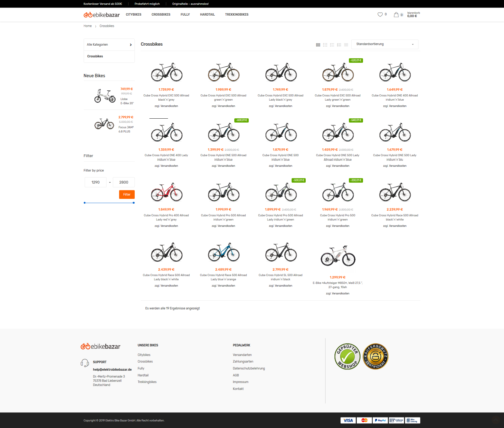This screenshot has width=504, height=428.
Task: Click help@elektrobikebazar.de email link
Action: (112, 370)
